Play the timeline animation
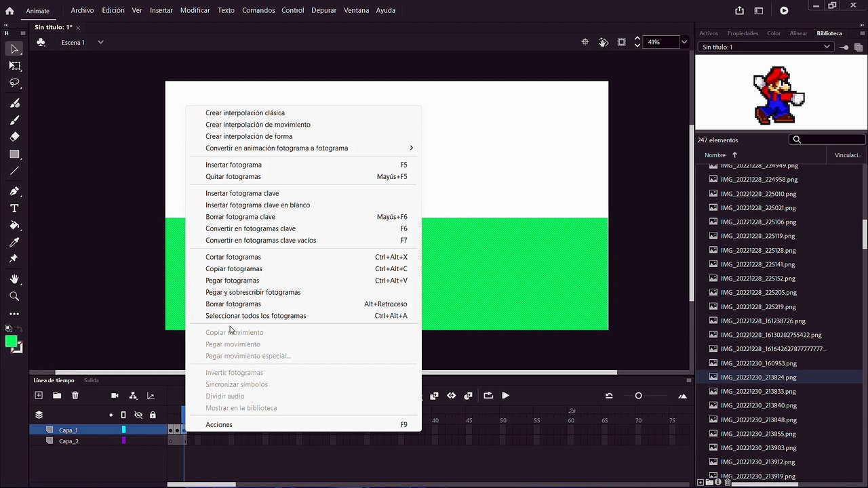Screen dimensions: 868x488 [506, 395]
